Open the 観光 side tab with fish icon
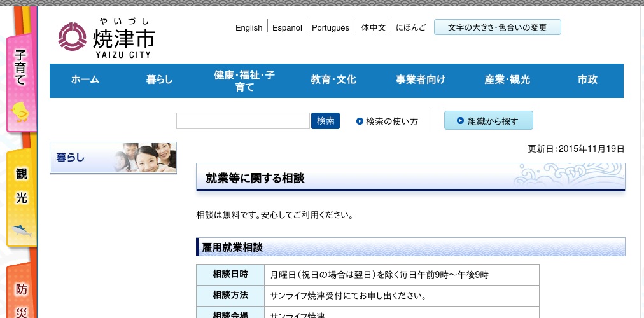644x318 pixels. point(21,198)
